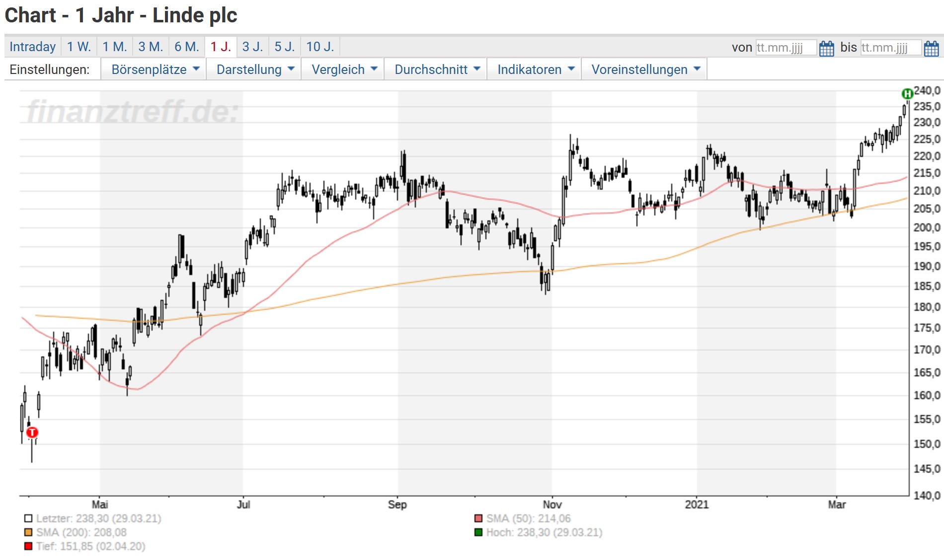The width and height of the screenshot is (944, 560).
Task: Focus the 'von' start date input field
Action: pyautogui.click(x=786, y=48)
